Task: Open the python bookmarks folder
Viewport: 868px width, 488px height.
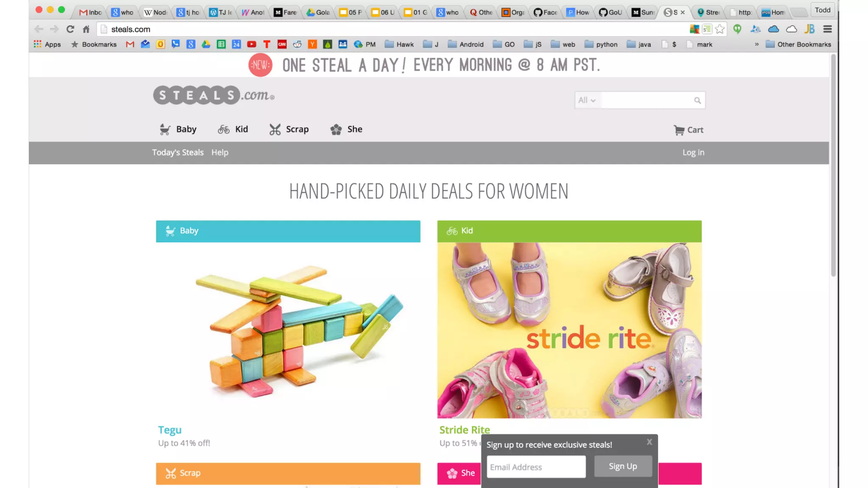Action: tap(601, 44)
